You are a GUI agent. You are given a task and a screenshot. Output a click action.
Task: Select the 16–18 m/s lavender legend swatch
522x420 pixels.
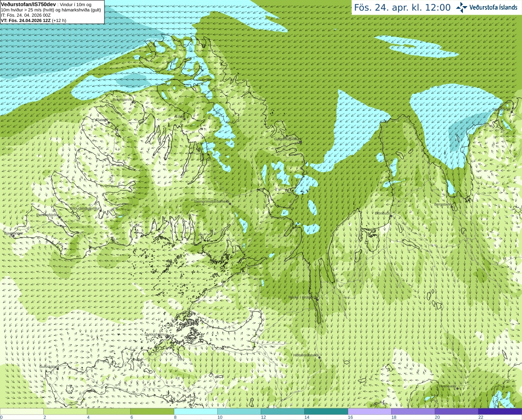pos(369,411)
